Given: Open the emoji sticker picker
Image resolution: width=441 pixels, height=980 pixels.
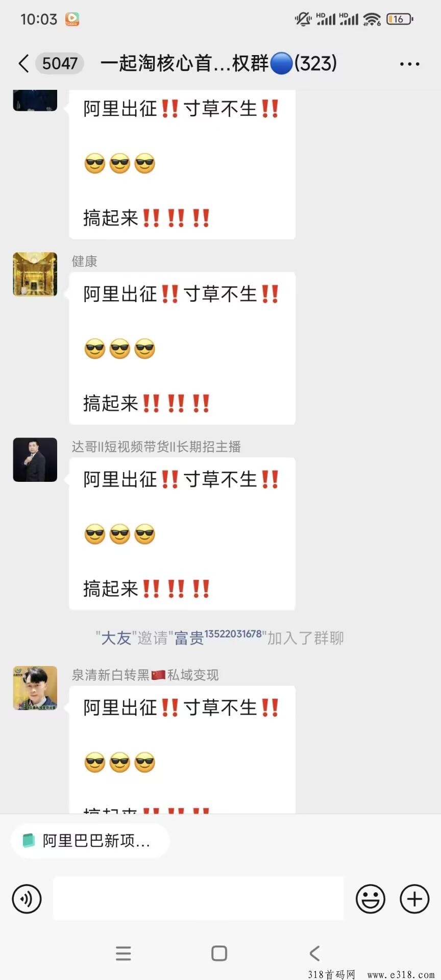Looking at the screenshot, I should [370, 899].
